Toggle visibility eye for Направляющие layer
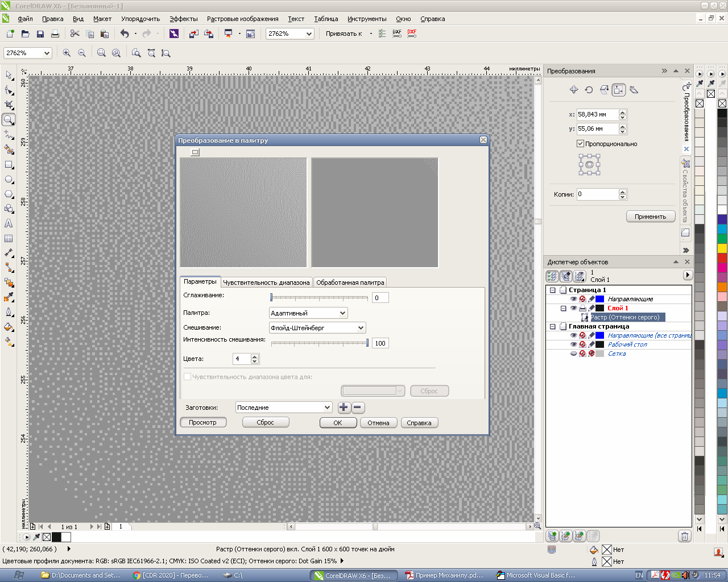The height and width of the screenshot is (582, 728). point(573,299)
